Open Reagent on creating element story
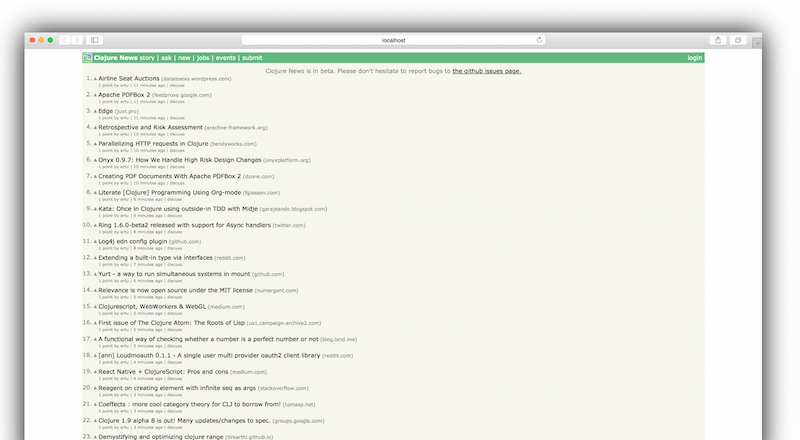This screenshot has height=440, width=800. 177,388
